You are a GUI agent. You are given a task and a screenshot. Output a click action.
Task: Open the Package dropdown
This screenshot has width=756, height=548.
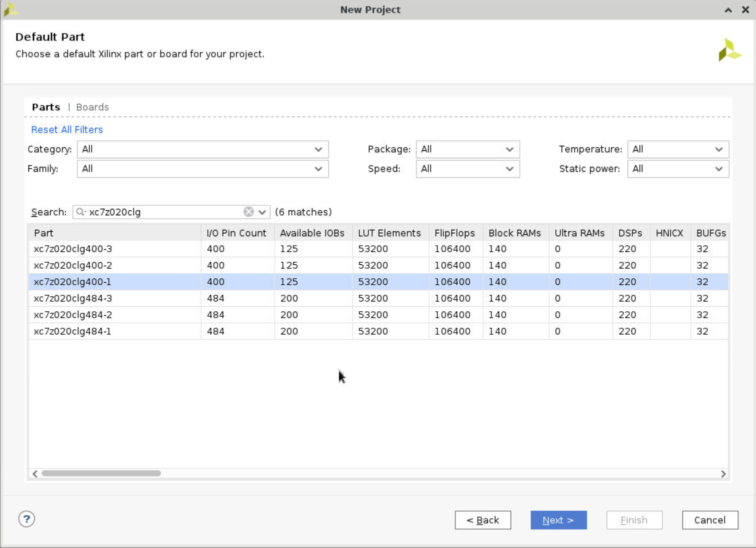(x=467, y=149)
